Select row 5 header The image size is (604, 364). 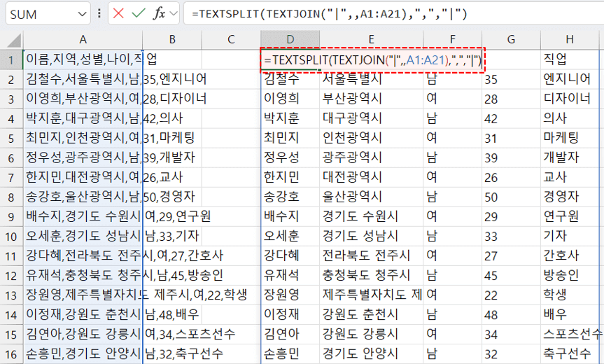[11, 139]
